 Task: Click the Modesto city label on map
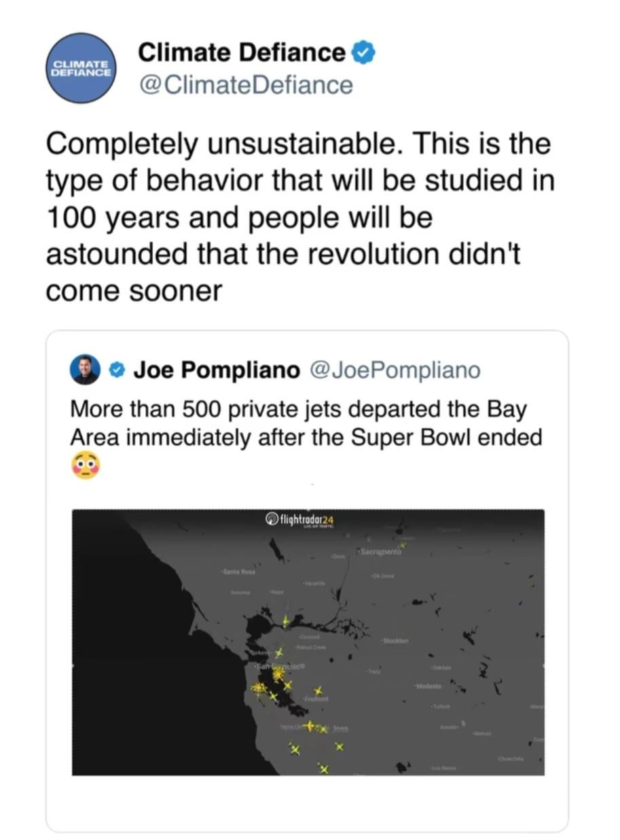tap(428, 686)
